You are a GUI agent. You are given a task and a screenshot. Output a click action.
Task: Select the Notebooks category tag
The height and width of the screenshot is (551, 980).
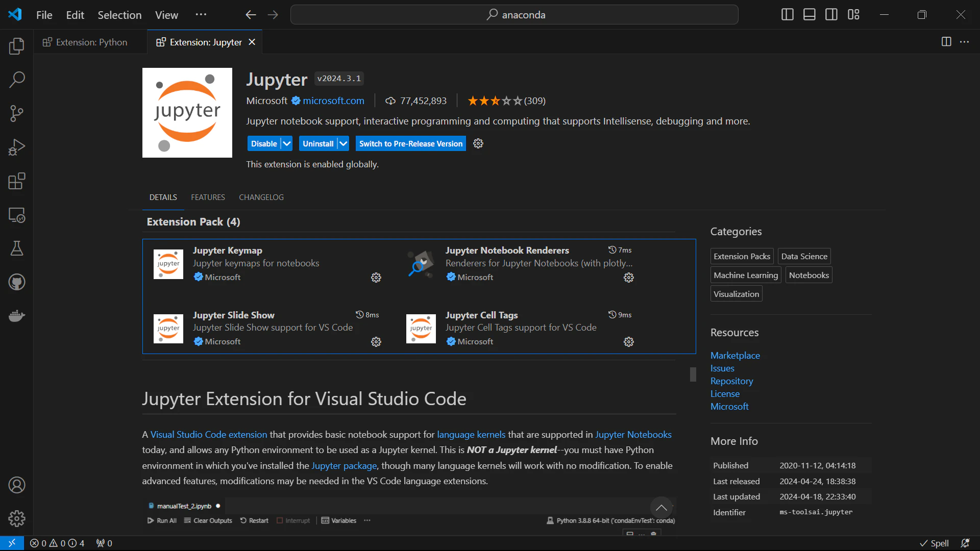809,275
